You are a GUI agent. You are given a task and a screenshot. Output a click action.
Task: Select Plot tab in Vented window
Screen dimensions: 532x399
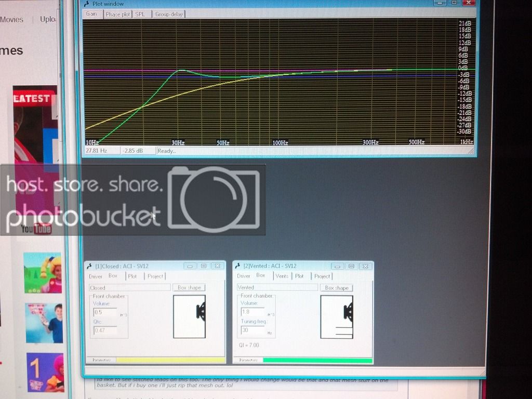pos(299,276)
